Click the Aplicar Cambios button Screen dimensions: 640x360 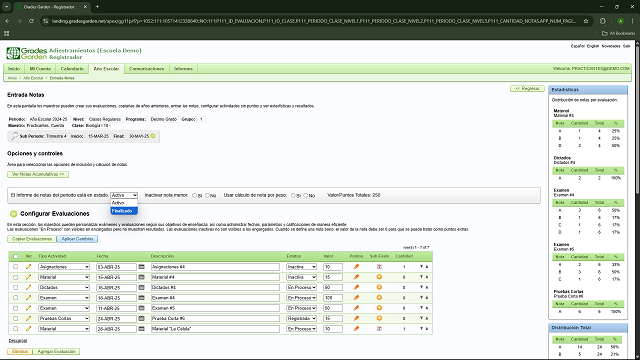coord(78,239)
